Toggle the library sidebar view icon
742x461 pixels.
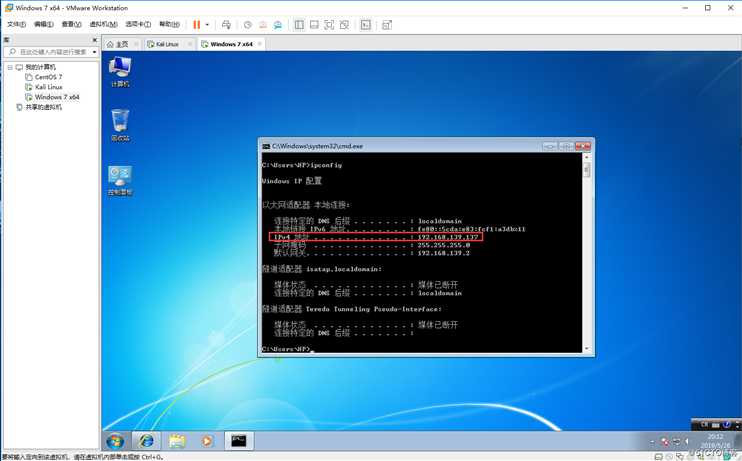(x=299, y=25)
